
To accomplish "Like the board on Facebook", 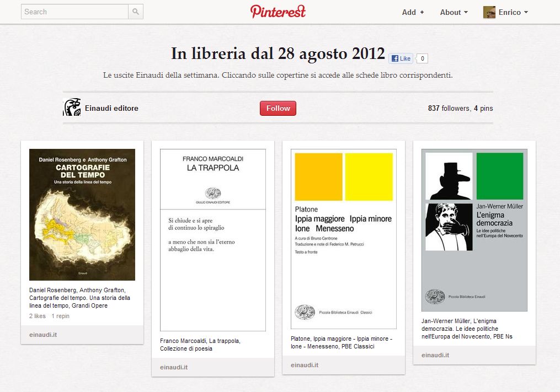I will 401,58.
